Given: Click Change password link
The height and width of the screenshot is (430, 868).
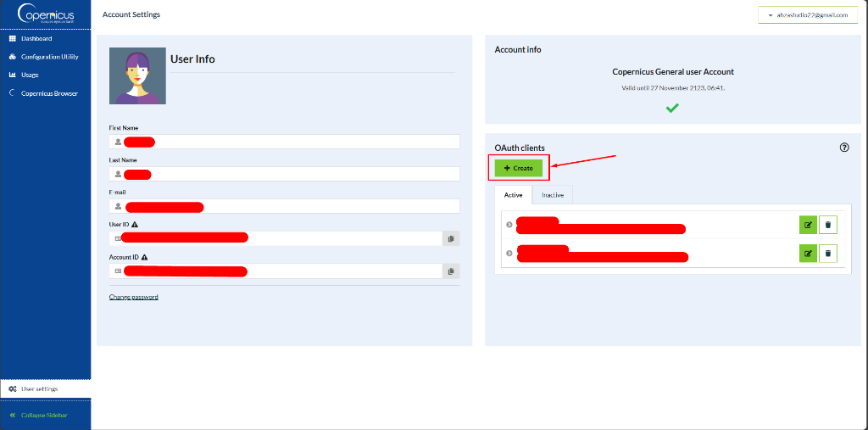Looking at the screenshot, I should [133, 297].
